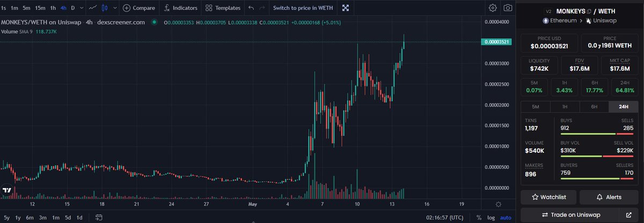Select the 15m timeframe
This screenshot has width=644, height=223.
click(40, 8)
